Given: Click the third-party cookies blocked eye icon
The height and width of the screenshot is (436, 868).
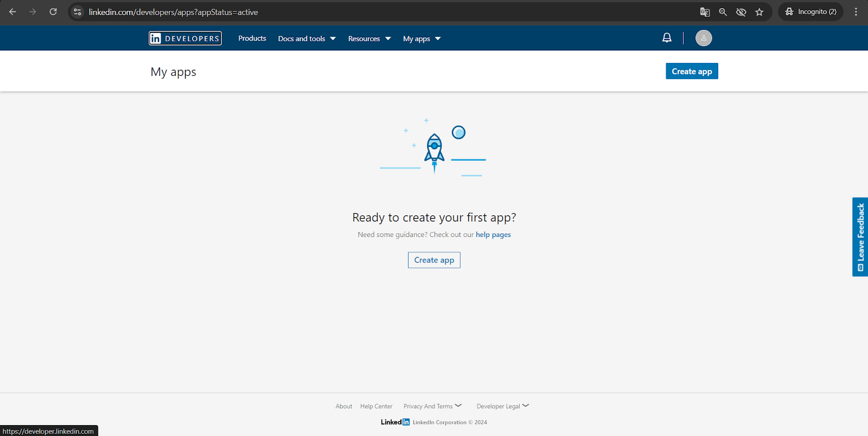Looking at the screenshot, I should click(741, 12).
